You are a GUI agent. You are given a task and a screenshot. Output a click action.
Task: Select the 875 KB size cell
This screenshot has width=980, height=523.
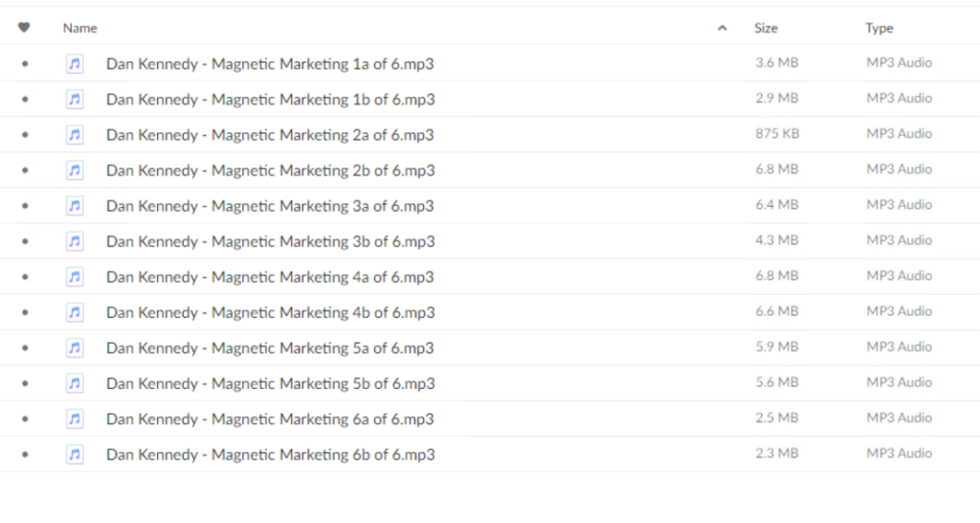click(x=777, y=133)
